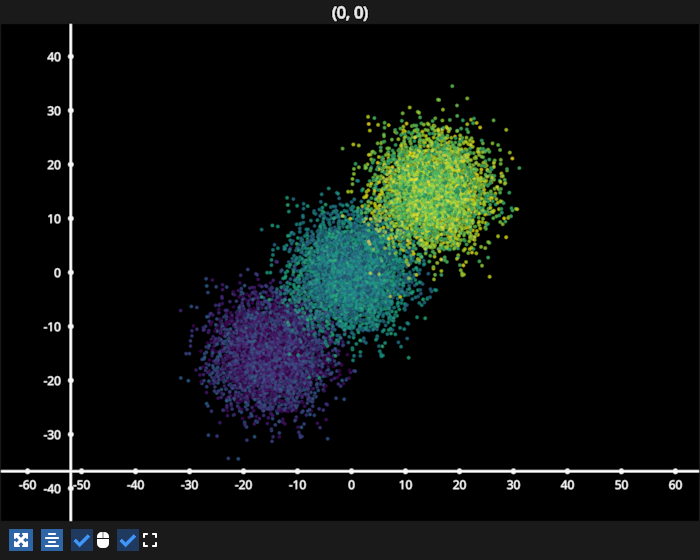Click the y-axis tick label "20"
The height and width of the screenshot is (560, 700).
coord(54,165)
